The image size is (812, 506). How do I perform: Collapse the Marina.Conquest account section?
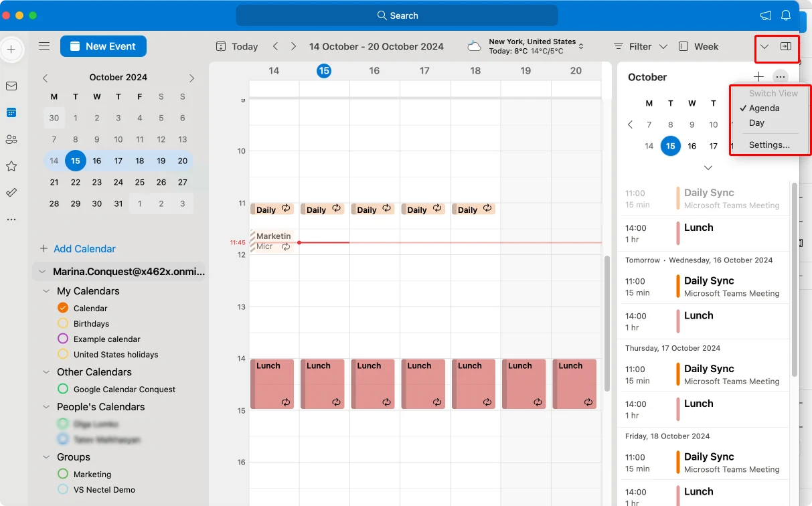(x=42, y=272)
